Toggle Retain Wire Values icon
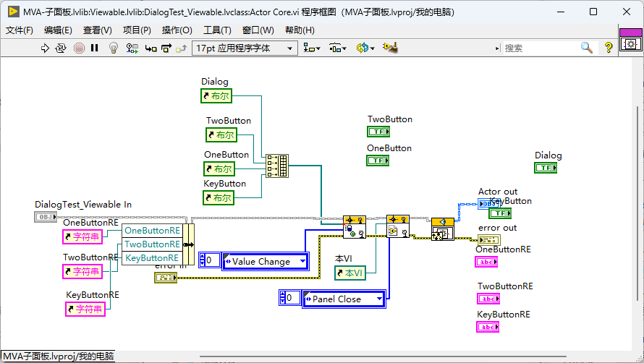The image size is (644, 363). [132, 48]
